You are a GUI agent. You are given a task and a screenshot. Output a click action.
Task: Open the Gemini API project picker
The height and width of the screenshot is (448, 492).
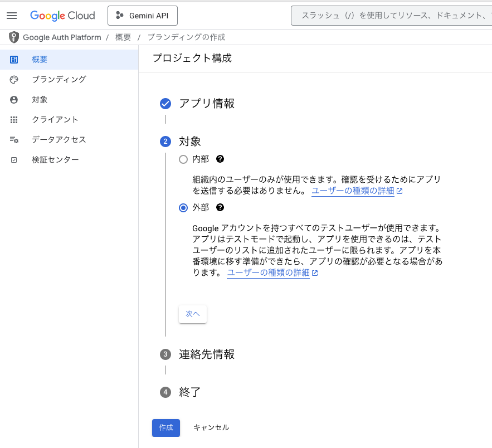[143, 16]
